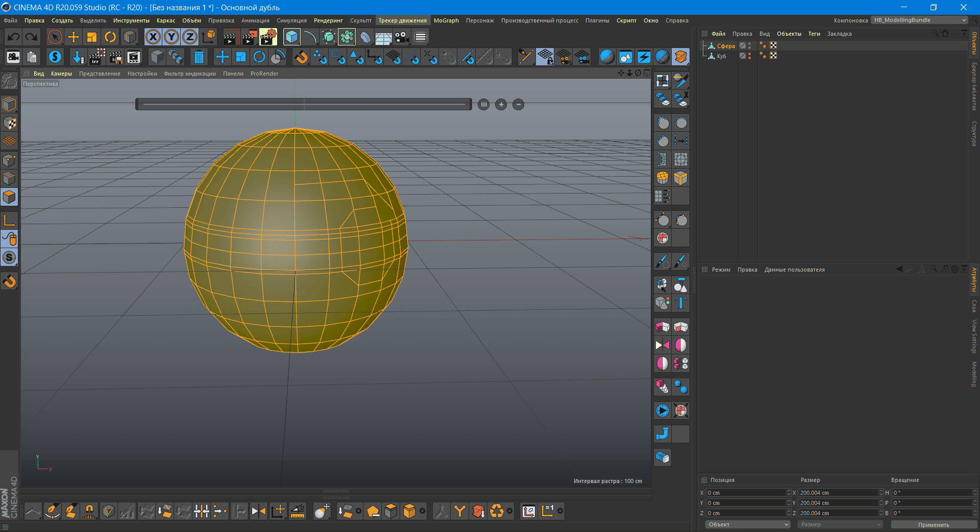Click the search magnifier in Objects manager
Screen dimensions: 980x532
(x=936, y=33)
